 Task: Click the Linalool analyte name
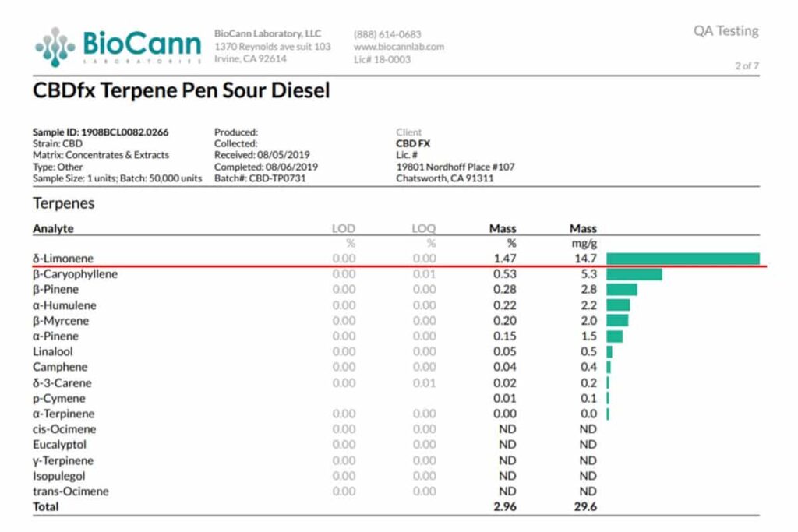click(52, 351)
